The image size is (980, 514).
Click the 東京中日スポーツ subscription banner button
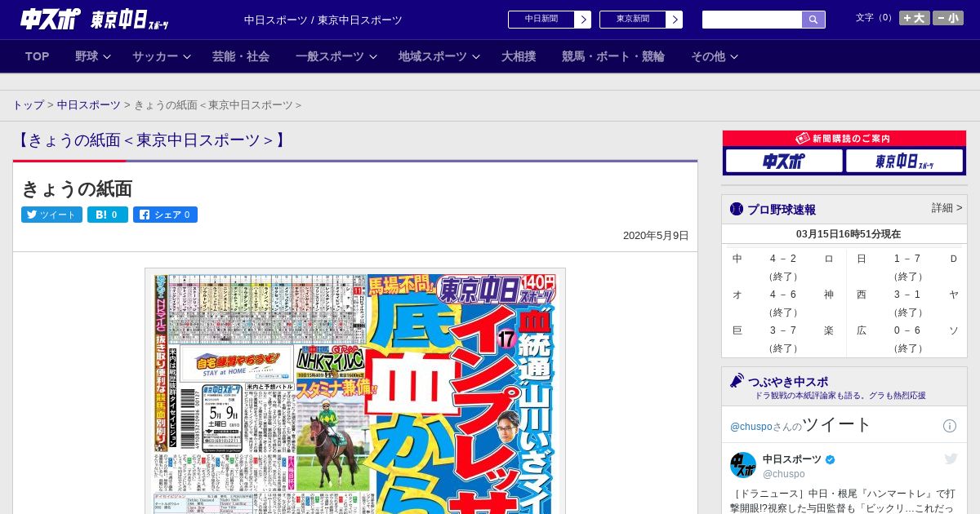pos(905,162)
